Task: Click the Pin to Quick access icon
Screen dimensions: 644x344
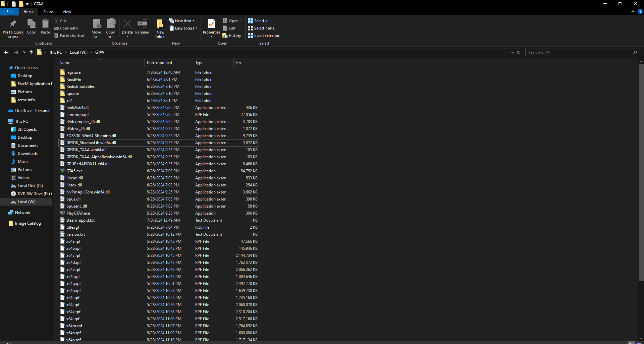Action: [13, 24]
